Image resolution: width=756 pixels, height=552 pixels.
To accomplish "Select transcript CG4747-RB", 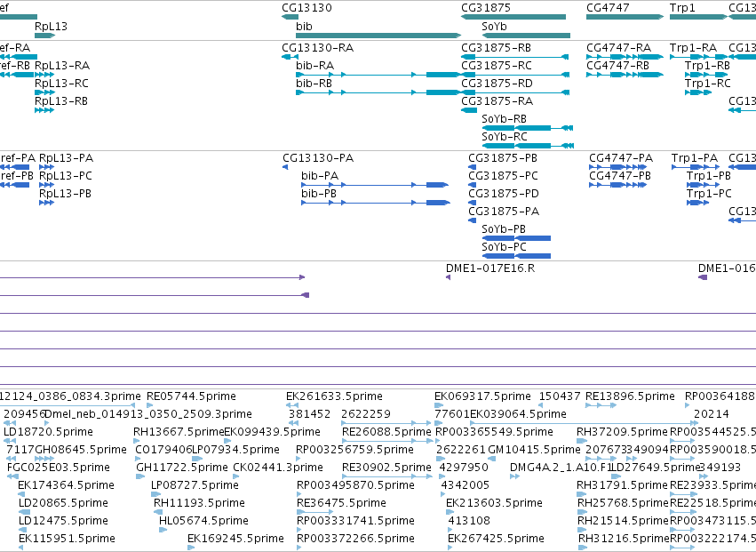I will click(x=617, y=66).
